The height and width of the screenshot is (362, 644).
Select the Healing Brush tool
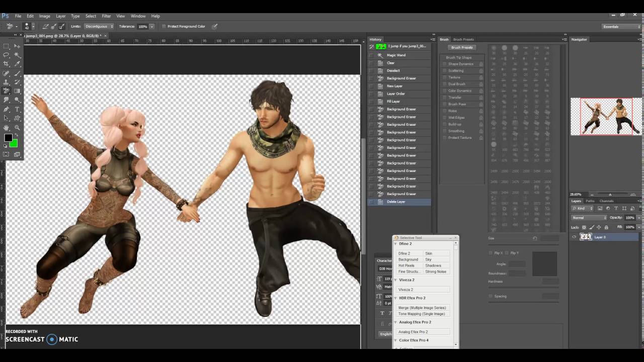[x=6, y=73]
